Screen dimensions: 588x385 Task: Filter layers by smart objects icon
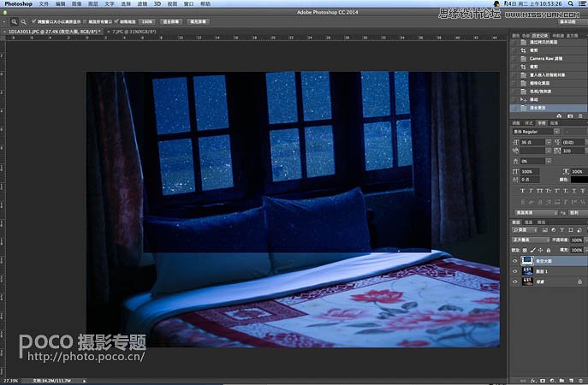tap(579, 230)
